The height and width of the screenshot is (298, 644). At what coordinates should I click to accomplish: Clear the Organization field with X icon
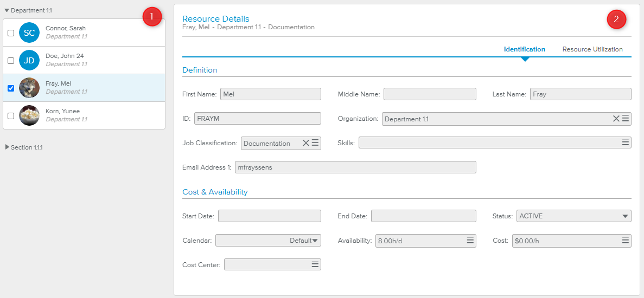click(x=616, y=119)
